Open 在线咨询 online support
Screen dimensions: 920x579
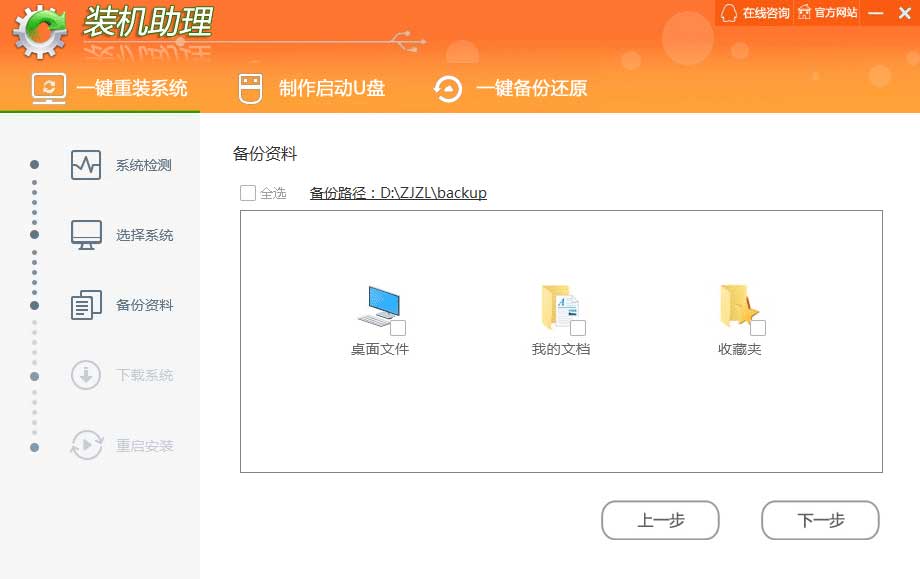(755, 13)
